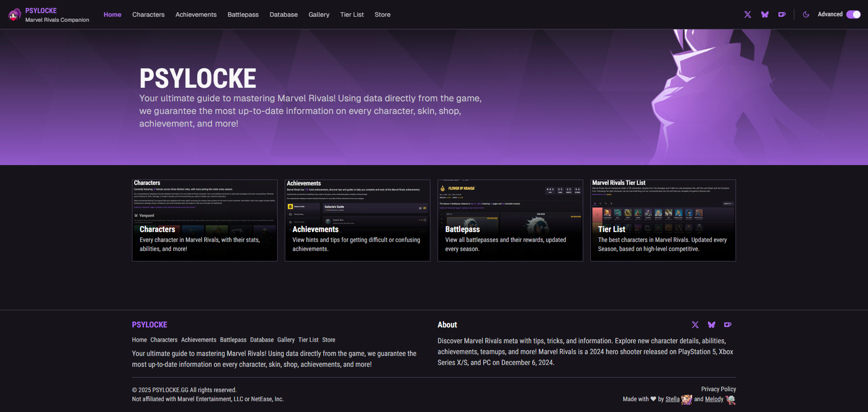Image resolution: width=868 pixels, height=412 pixels.
Task: Open the Ko-fi cup icon in the footer
Action: tap(728, 325)
